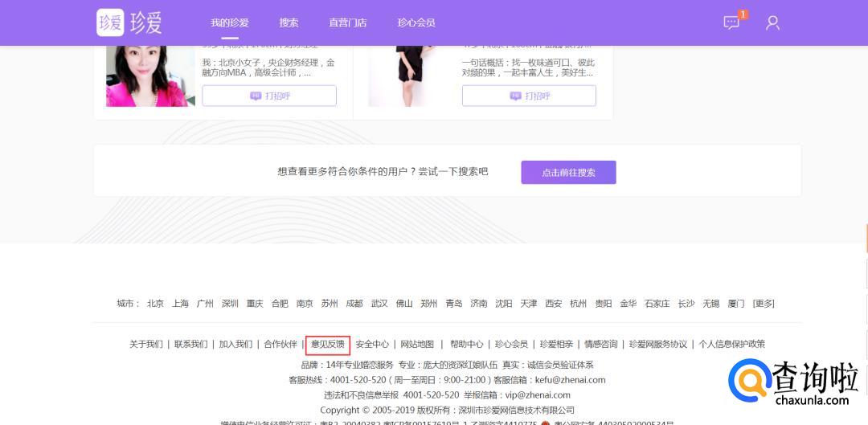Open the 关于我们 footer link
Image resolution: width=868 pixels, height=425 pixels.
(x=146, y=344)
